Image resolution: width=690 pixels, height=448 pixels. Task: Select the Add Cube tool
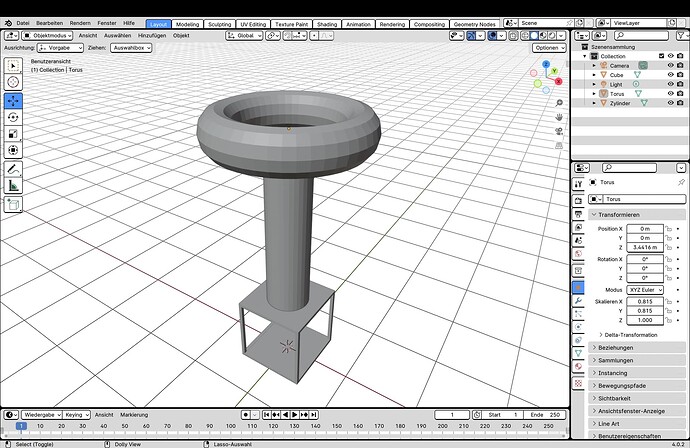click(x=13, y=205)
